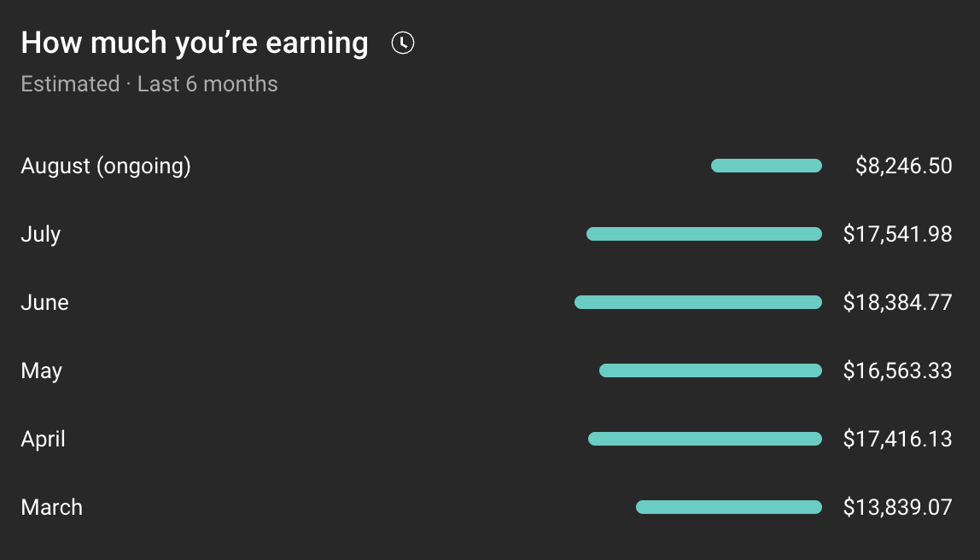
Task: Select the May month label
Action: pyautogui.click(x=42, y=370)
